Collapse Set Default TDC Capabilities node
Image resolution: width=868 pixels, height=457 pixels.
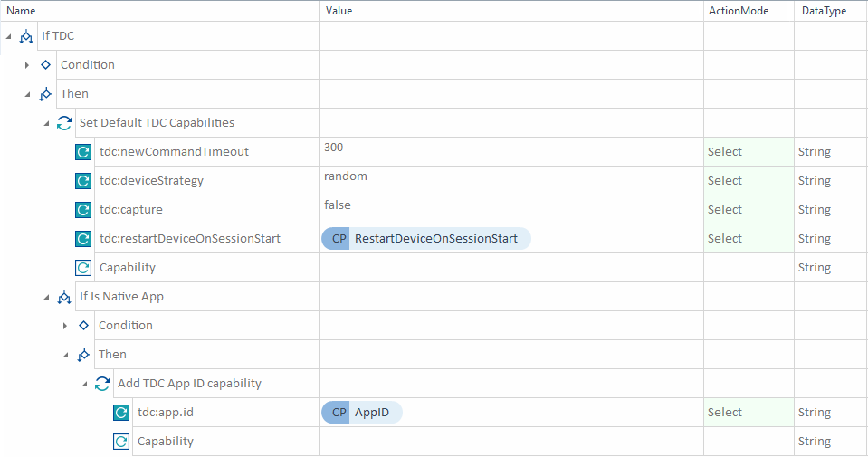(47, 123)
